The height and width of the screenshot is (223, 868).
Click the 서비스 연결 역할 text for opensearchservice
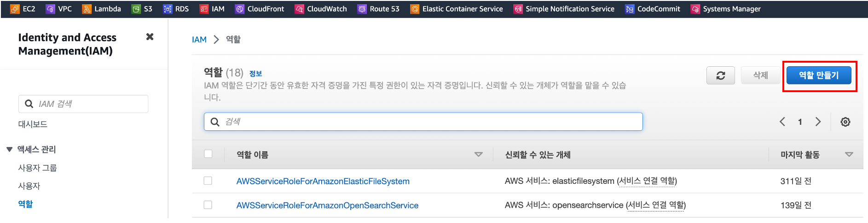(655, 205)
